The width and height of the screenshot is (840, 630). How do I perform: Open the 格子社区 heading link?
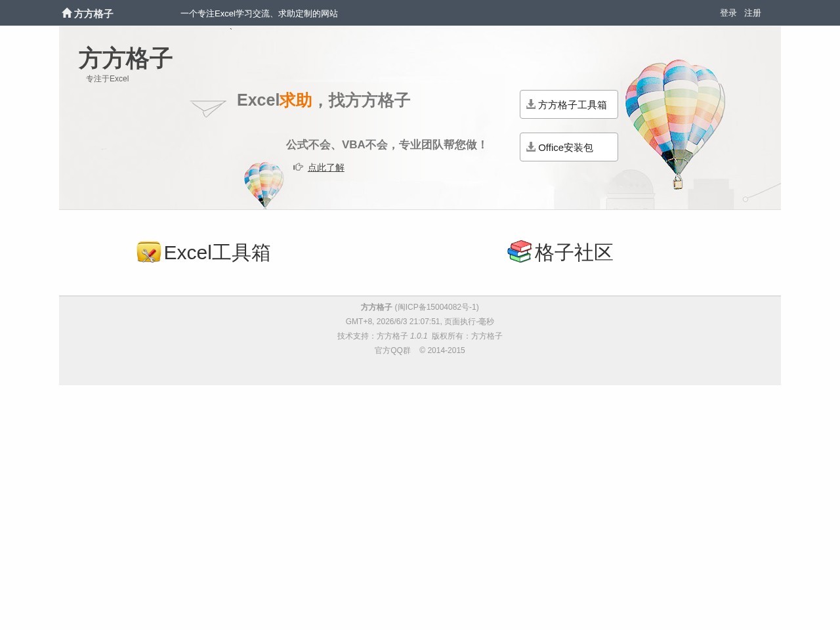pyautogui.click(x=574, y=253)
